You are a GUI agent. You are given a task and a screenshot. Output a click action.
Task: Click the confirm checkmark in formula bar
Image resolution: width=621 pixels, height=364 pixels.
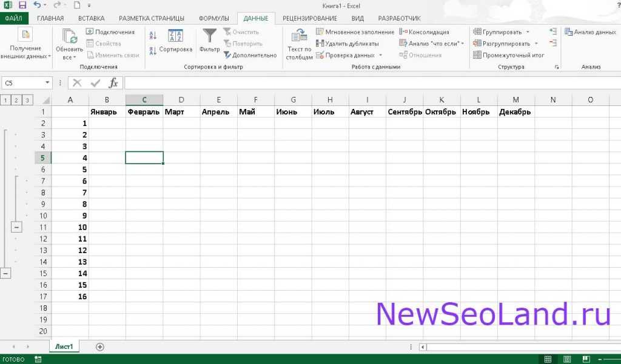point(95,83)
